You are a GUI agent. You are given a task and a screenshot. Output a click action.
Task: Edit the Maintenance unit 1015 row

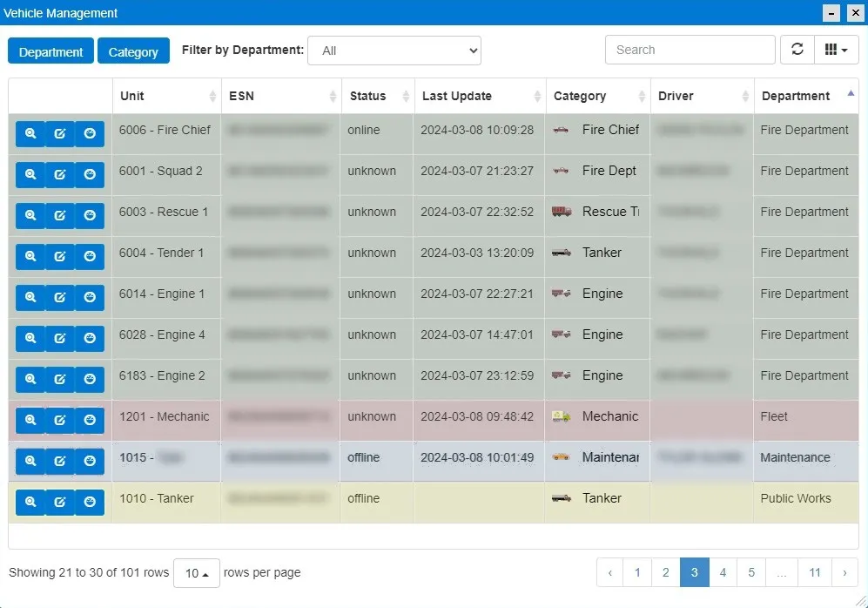(x=60, y=462)
